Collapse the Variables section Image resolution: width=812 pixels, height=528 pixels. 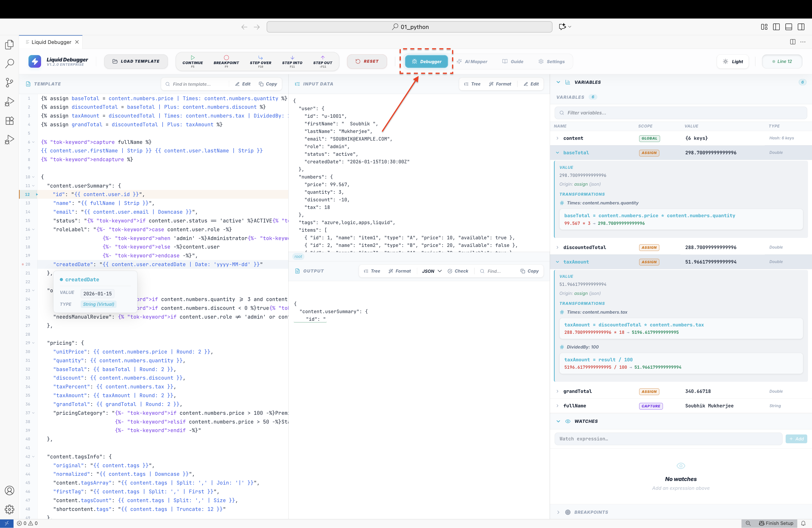coord(558,82)
